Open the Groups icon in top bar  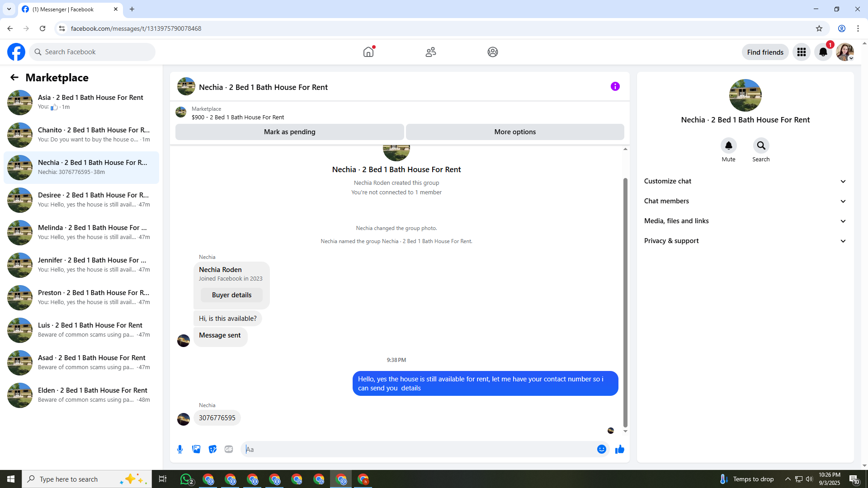click(x=493, y=52)
